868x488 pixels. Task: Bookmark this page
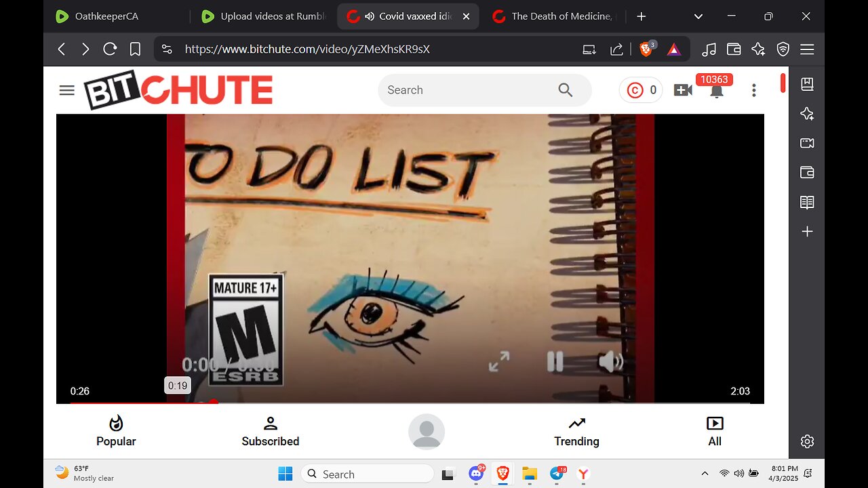tap(135, 49)
